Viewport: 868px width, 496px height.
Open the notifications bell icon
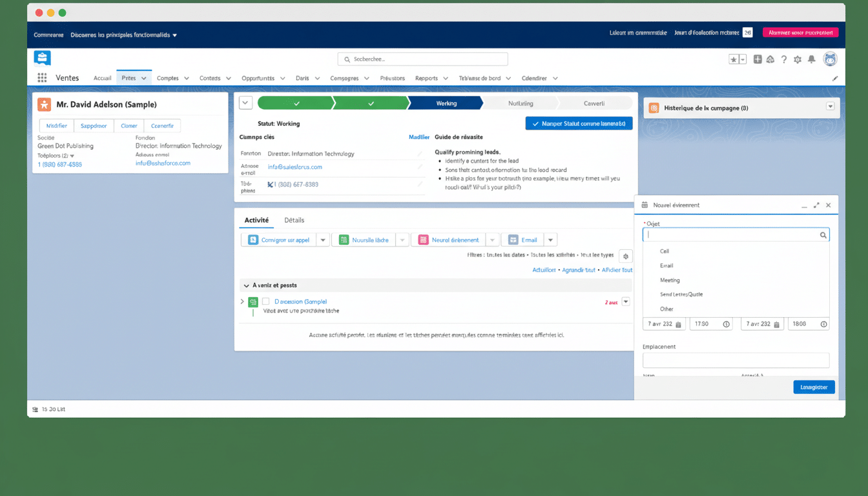tap(813, 59)
